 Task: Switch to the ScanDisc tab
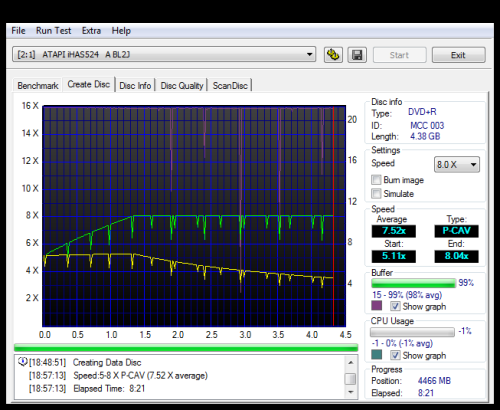point(230,86)
